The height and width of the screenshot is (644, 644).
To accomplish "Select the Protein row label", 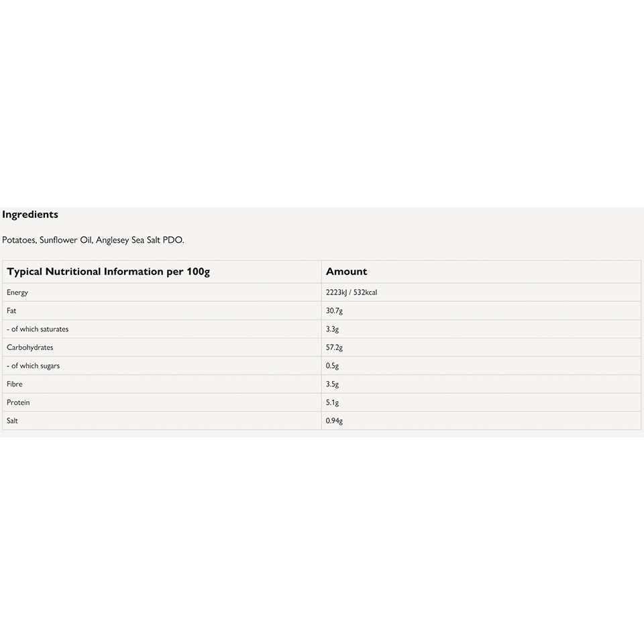I will (18, 402).
